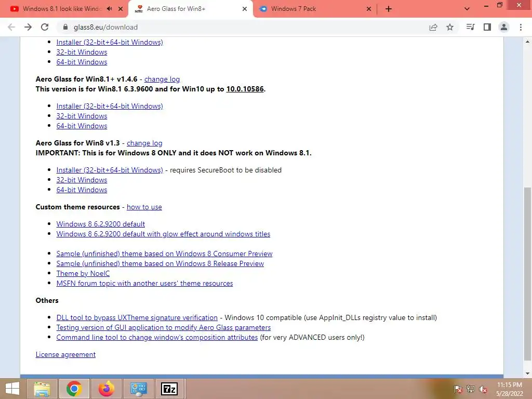Open the tab search chevron
The image size is (532, 399).
click(467, 9)
